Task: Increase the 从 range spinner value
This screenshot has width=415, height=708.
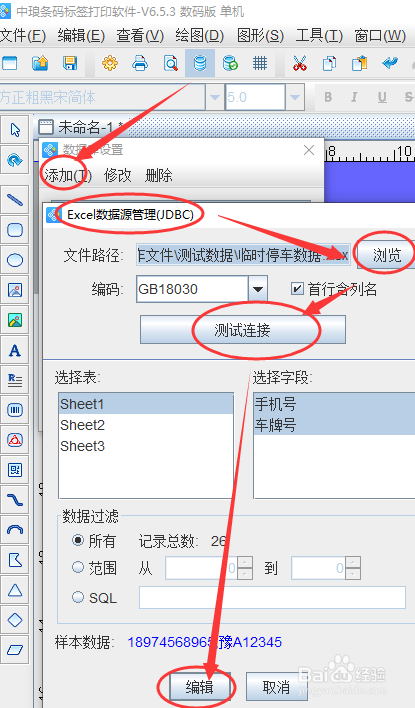Action: point(245,562)
